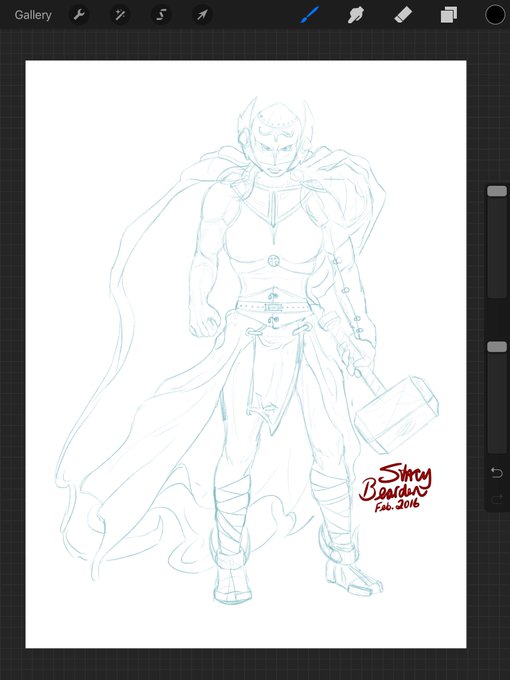Undo the last stroke

tap(497, 472)
